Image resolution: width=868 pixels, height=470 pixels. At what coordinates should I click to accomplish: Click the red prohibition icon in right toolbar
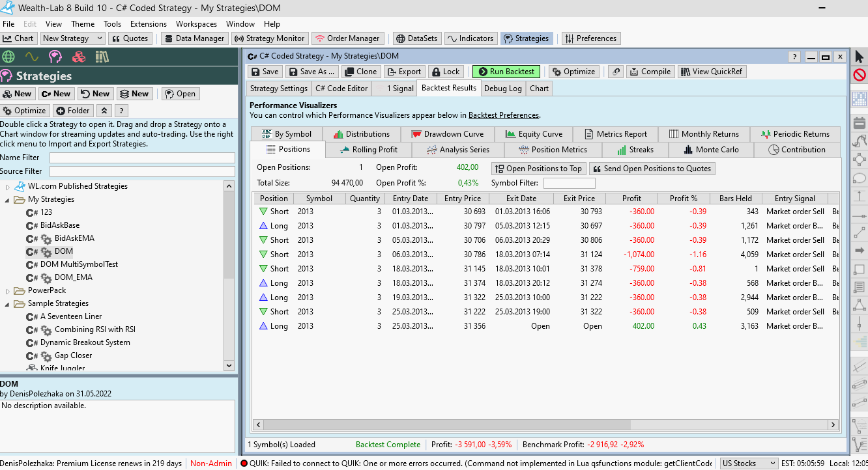coord(859,76)
